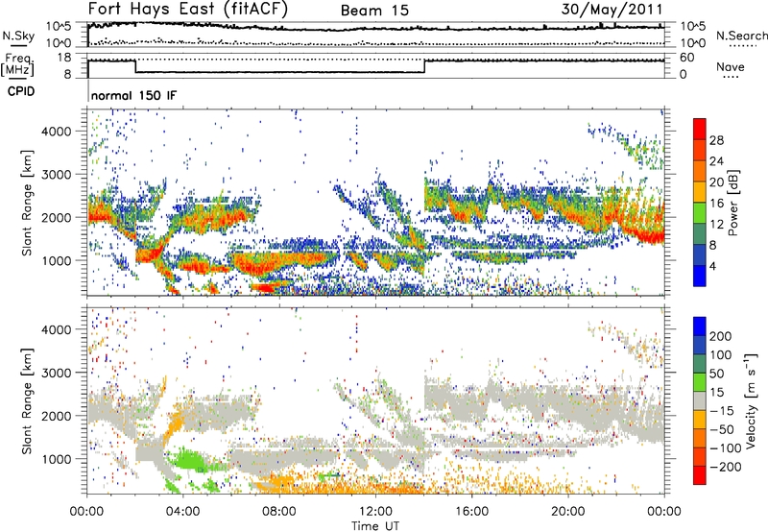Click the "Nave" legend label
The height and width of the screenshot is (532, 768).
pyautogui.click(x=731, y=66)
